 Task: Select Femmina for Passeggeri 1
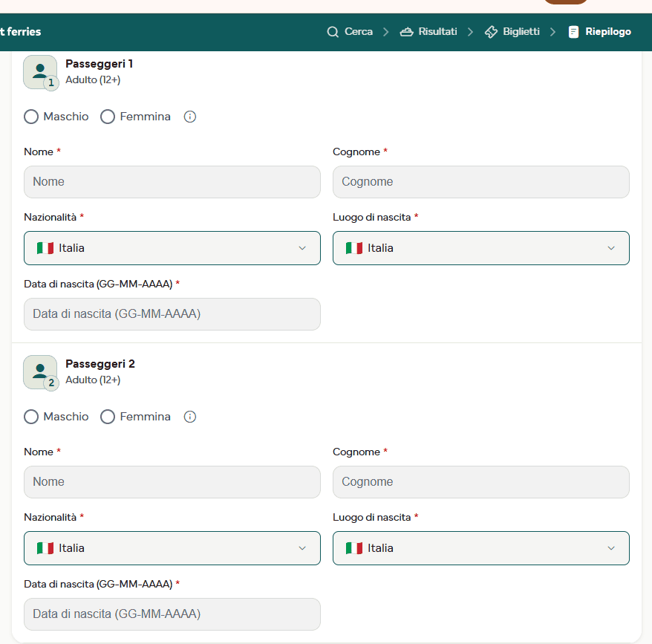point(108,117)
